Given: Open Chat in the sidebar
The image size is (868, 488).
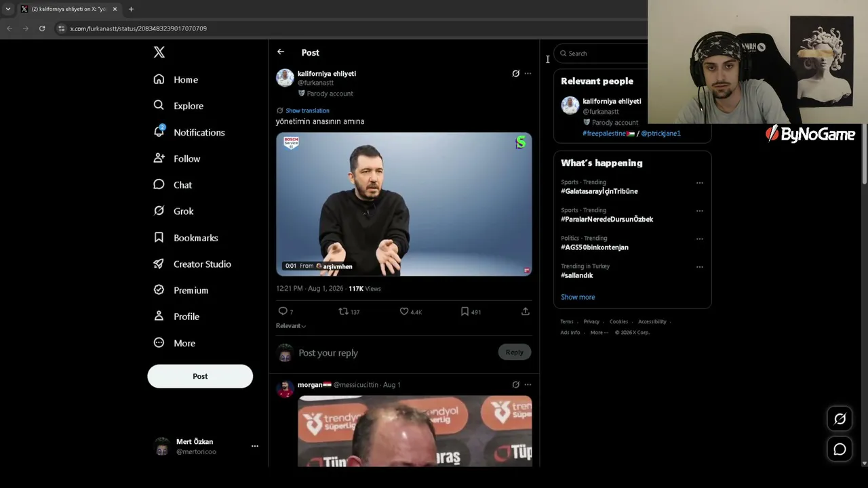Looking at the screenshot, I should coord(182,185).
